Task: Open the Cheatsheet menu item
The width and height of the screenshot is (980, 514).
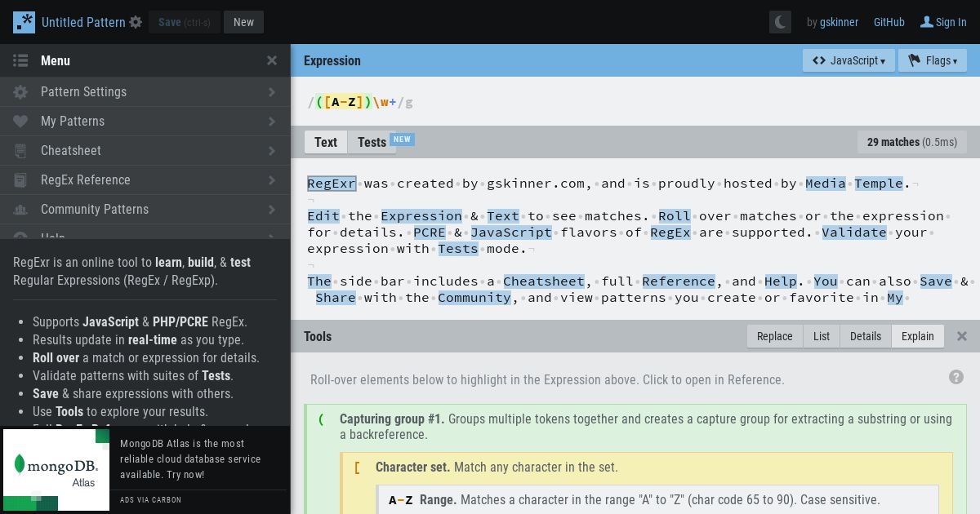Action: coord(145,151)
